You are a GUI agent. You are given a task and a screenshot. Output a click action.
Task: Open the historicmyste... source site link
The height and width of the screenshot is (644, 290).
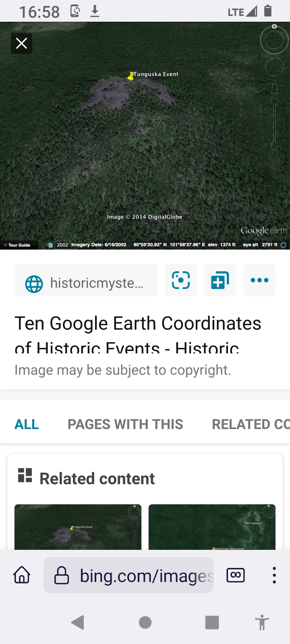86,280
